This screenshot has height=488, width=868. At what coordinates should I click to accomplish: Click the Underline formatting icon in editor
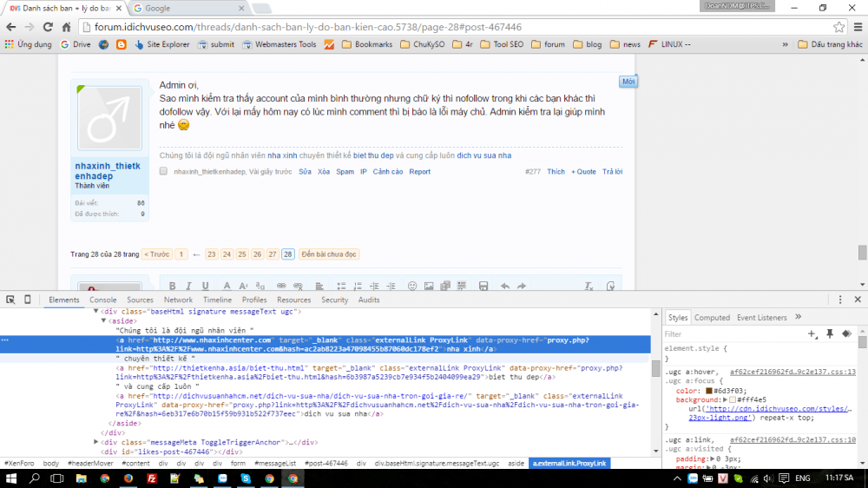[206, 286]
